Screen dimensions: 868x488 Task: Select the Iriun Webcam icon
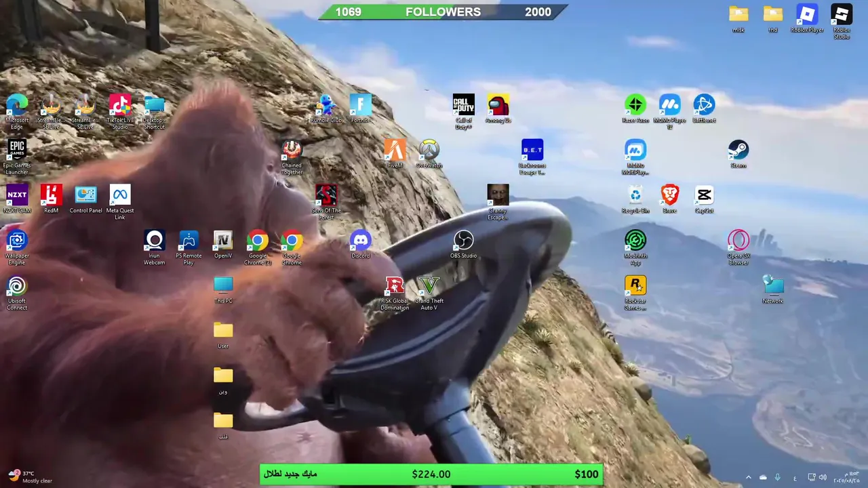tap(154, 247)
